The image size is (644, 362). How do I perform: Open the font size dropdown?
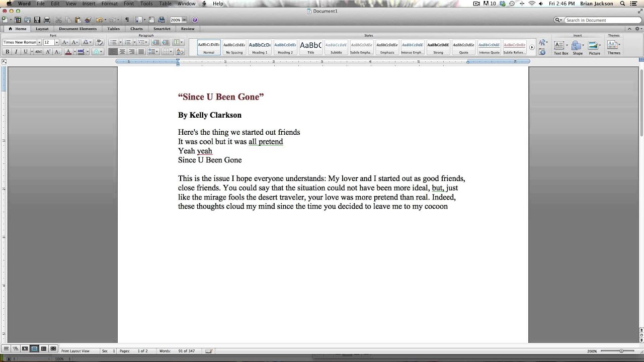click(56, 42)
